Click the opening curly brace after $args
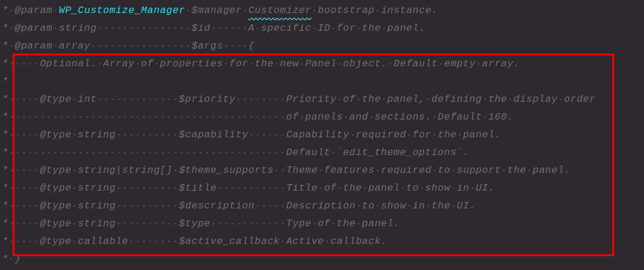This screenshot has width=644, height=270. 251,46
